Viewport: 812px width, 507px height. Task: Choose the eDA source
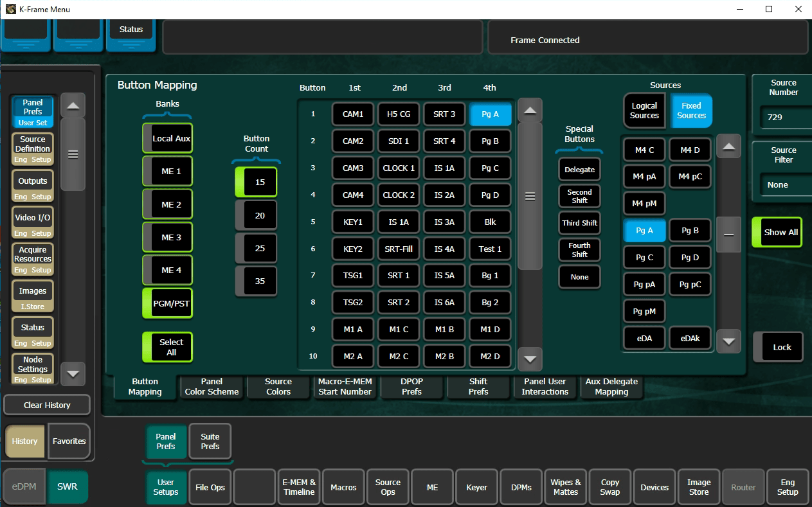point(644,338)
